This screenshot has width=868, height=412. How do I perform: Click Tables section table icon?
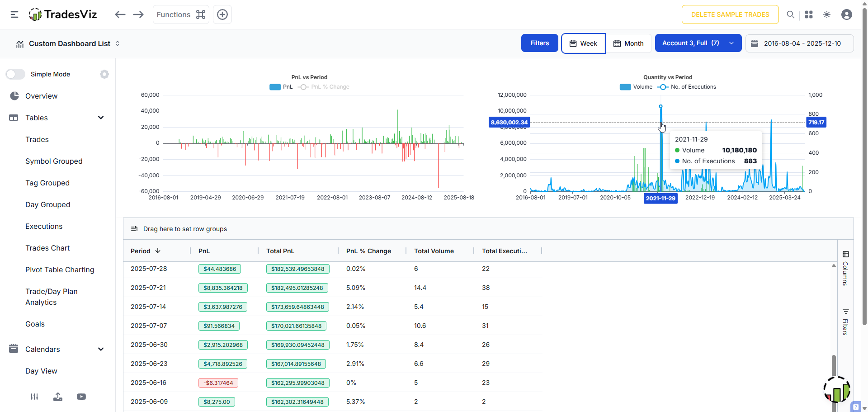[x=14, y=118]
